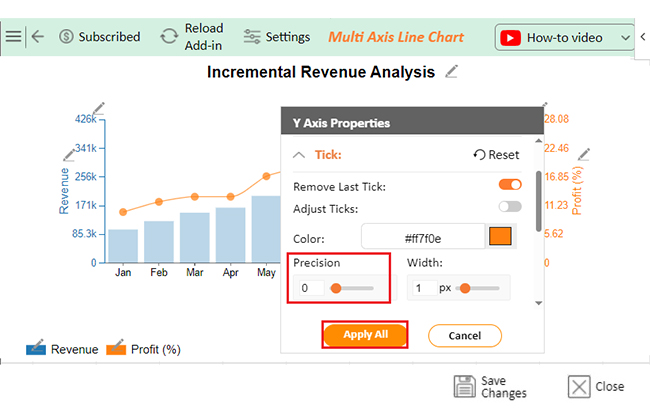
Task: Expand the How-to video dropdown arrow
Action: coord(627,37)
